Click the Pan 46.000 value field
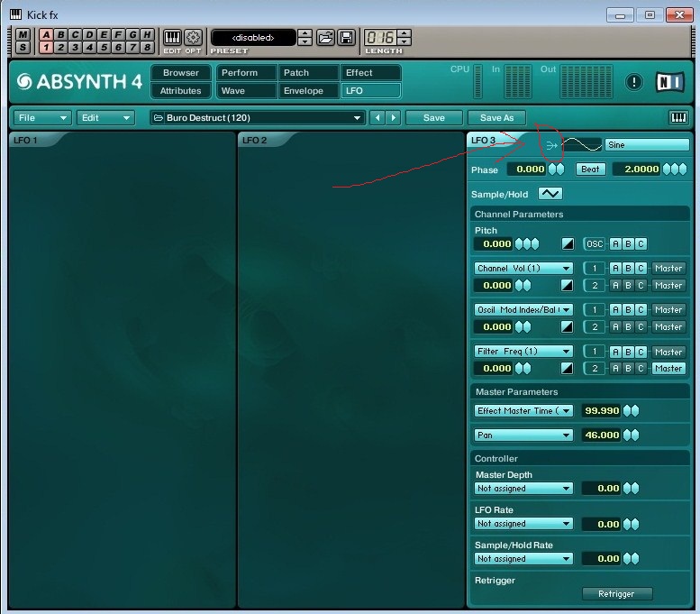Viewport: 700px width, 614px height. point(601,435)
